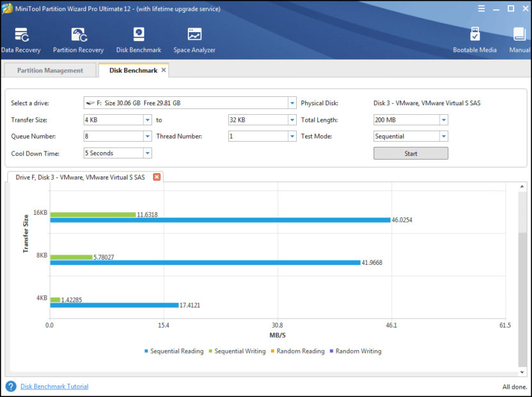The image size is (532, 397).
Task: Open the Disk Benchmark Tutorial link
Action: [54, 387]
